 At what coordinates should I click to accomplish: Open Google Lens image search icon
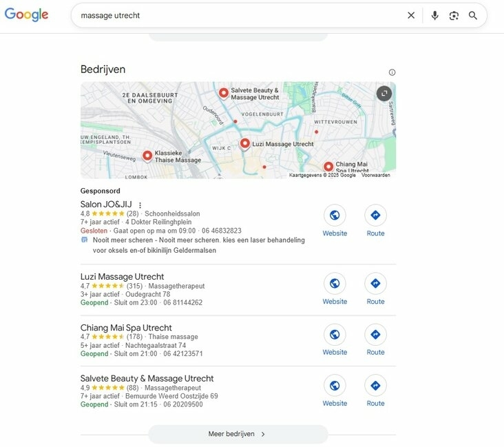(454, 15)
